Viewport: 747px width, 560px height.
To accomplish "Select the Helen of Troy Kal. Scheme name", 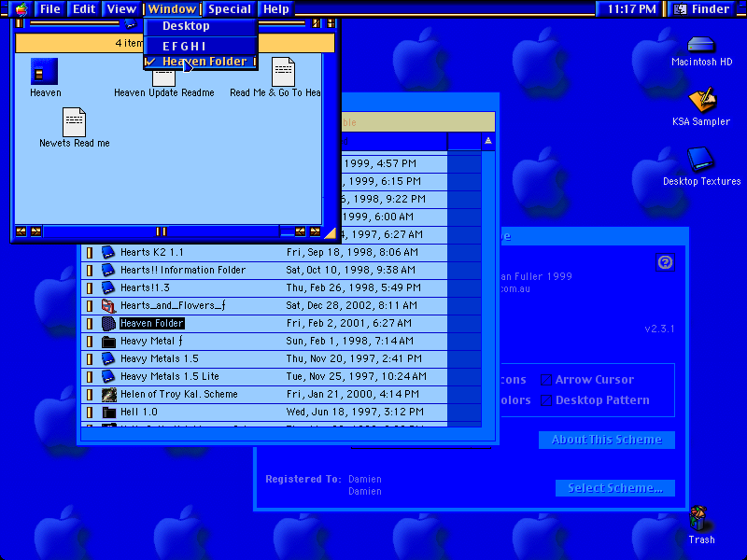I will click(x=178, y=394).
